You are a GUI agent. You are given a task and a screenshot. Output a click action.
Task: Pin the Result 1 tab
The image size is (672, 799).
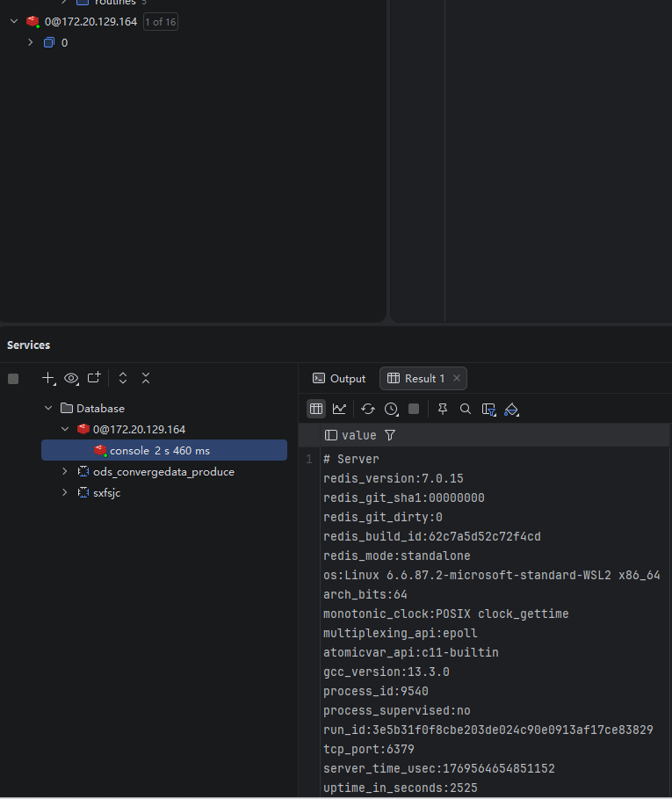coord(443,409)
